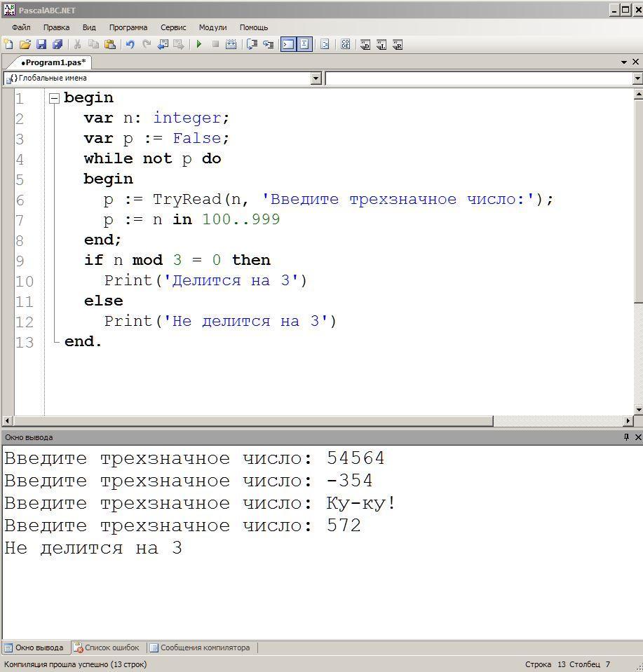
Task: Select the Program1.pas editor tab
Action: click(x=53, y=62)
